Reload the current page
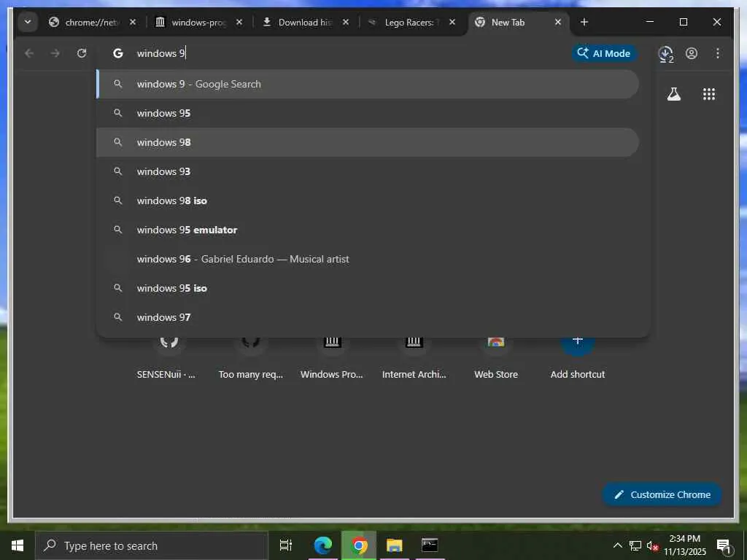 tap(82, 53)
